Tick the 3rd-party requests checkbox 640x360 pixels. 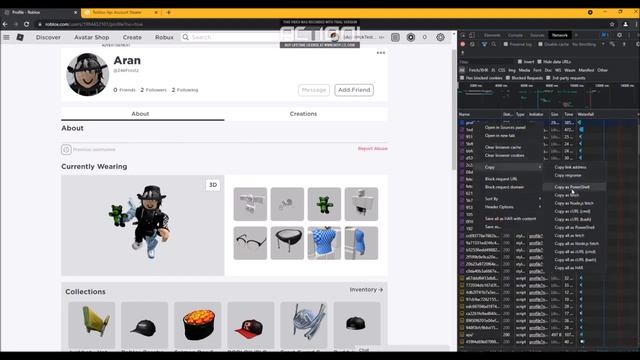pos(549,78)
